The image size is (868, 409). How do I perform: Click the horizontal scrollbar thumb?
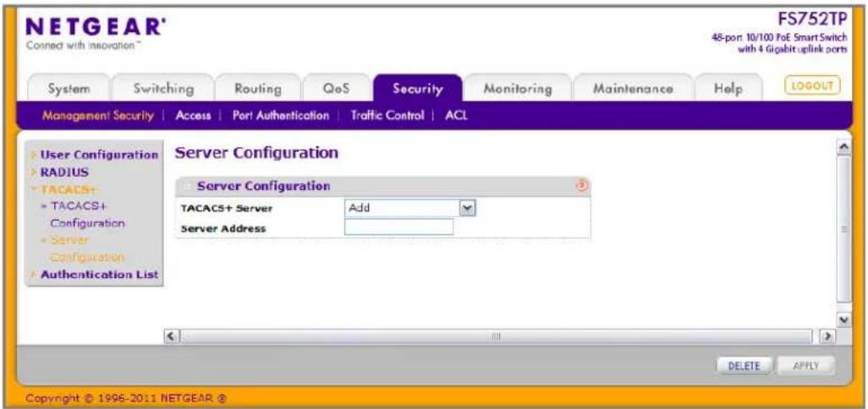click(497, 335)
